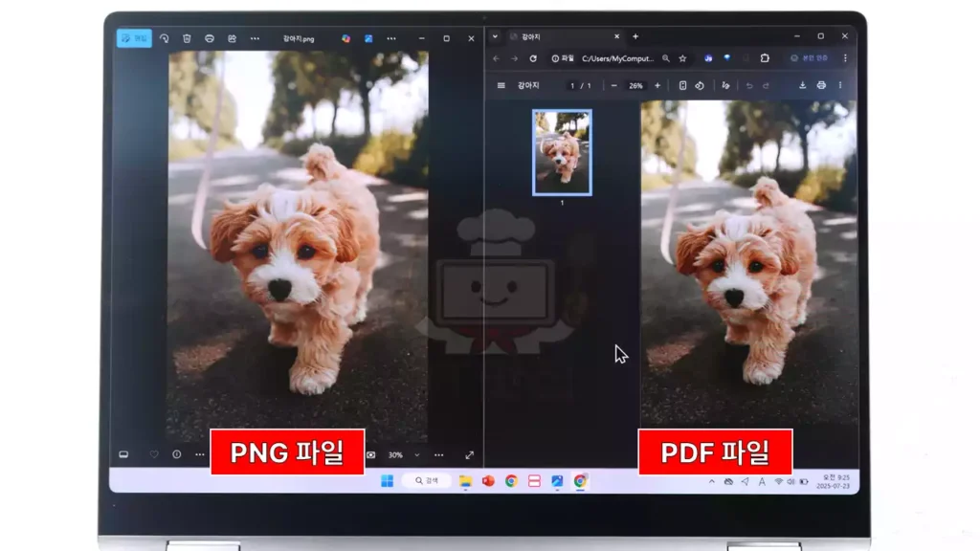The image size is (980, 551).
Task: Select the page 1 thumbnail in sidebar
Action: [562, 152]
